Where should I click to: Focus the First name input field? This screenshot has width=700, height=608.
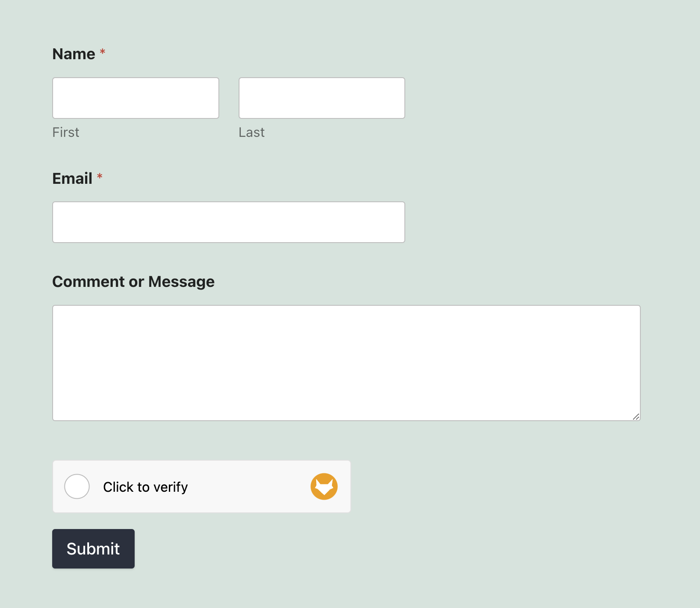(x=136, y=98)
